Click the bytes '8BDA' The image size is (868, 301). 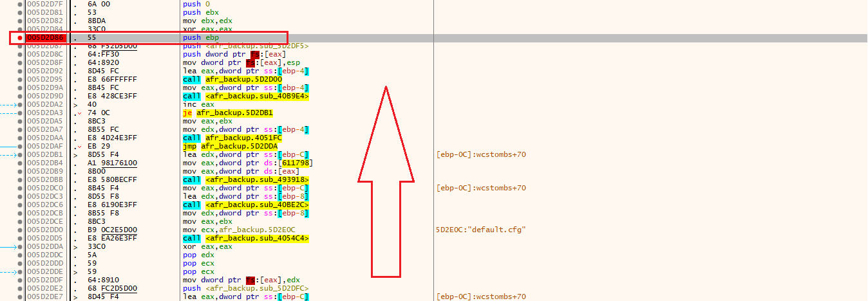coord(97,21)
